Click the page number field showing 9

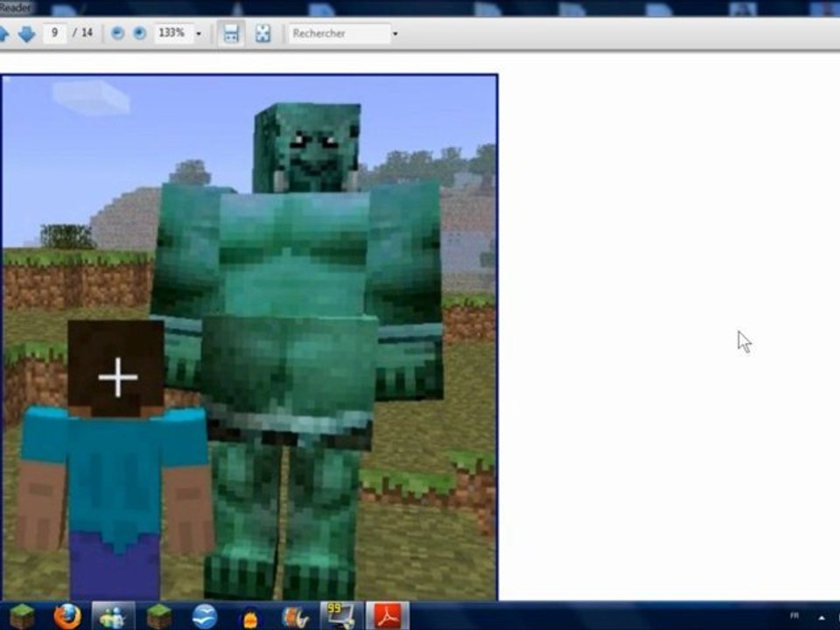[x=54, y=33]
